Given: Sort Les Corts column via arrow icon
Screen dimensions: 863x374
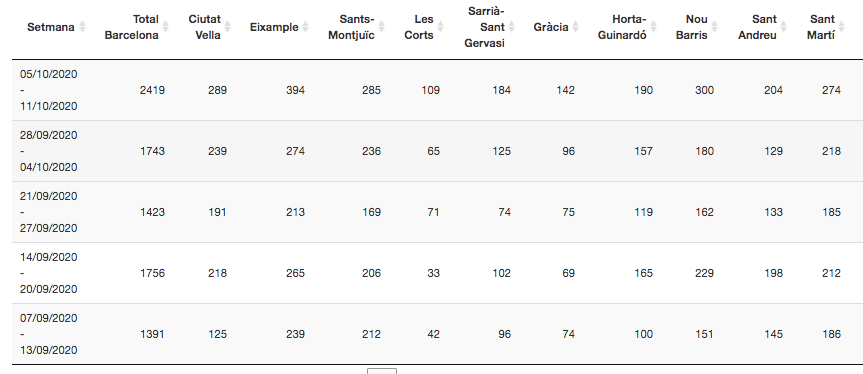Looking at the screenshot, I should (x=441, y=27).
